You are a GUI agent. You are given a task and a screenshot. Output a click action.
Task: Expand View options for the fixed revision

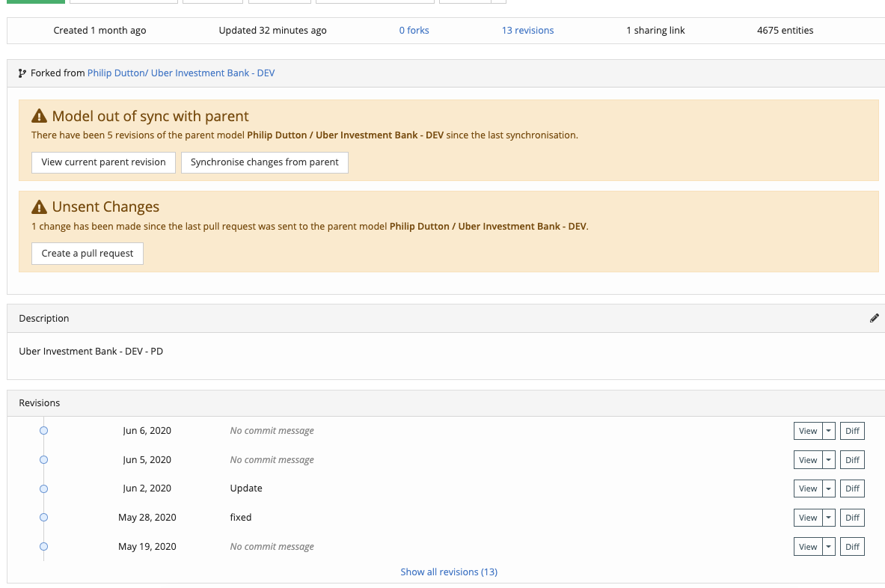(829, 518)
